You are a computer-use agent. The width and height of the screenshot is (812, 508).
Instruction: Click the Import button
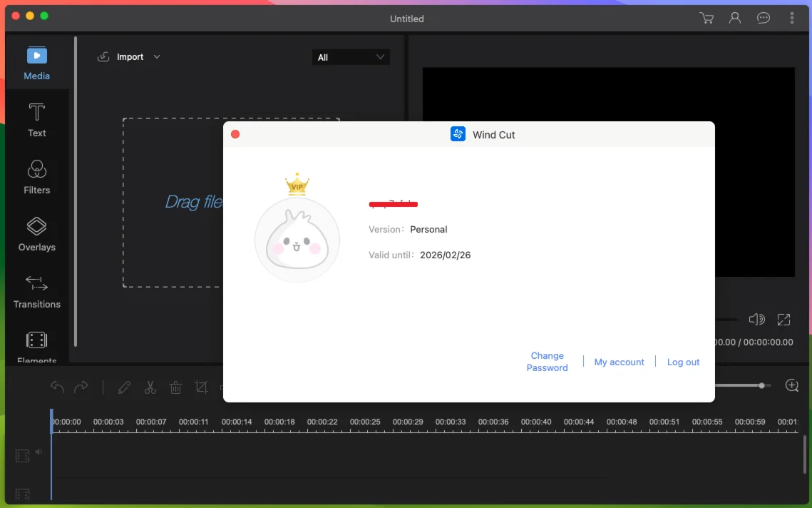[130, 57]
